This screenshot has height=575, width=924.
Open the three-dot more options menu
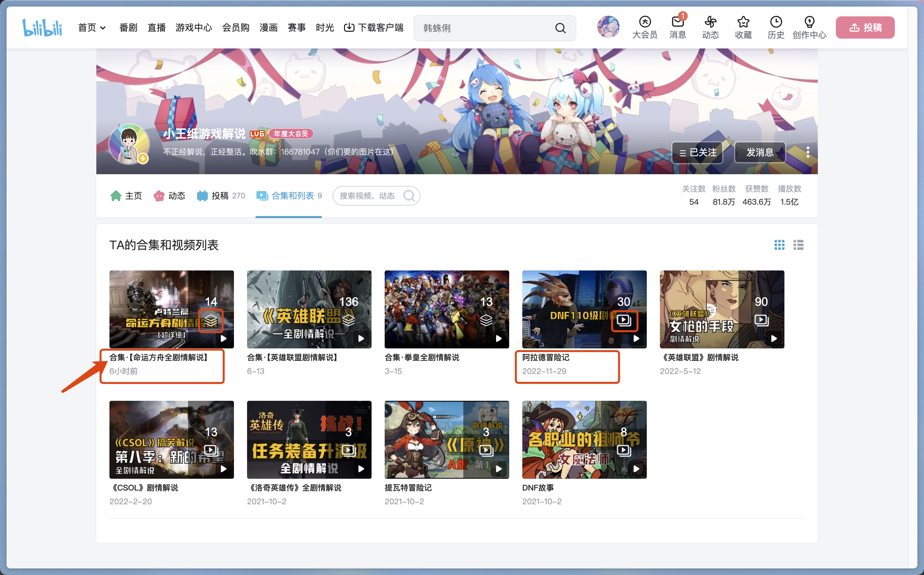click(x=808, y=152)
